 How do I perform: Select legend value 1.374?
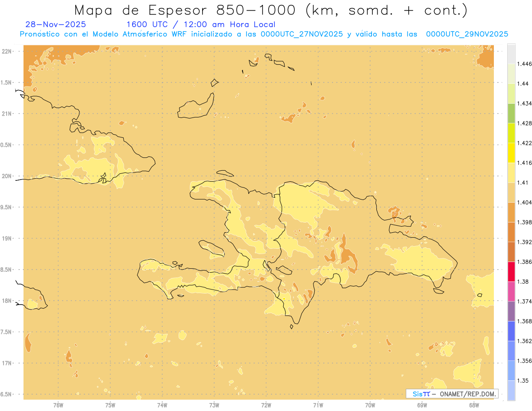click(x=524, y=301)
